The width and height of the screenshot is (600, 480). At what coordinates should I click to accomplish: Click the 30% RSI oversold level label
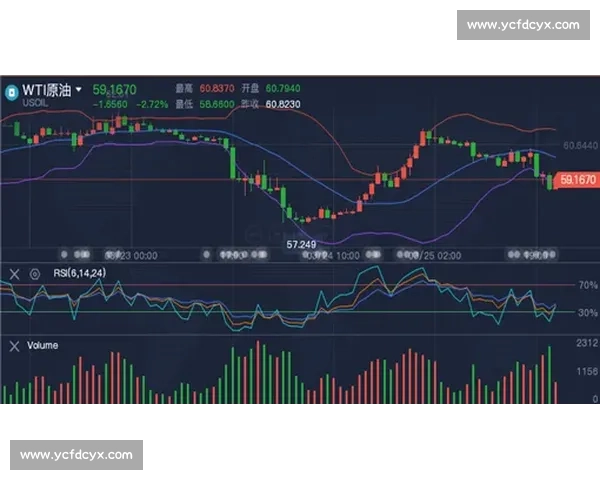click(586, 313)
